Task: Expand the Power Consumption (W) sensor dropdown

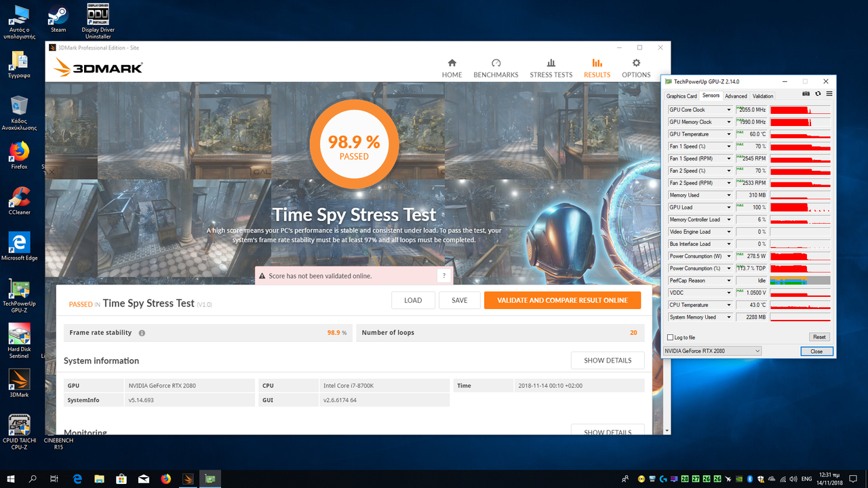Action: click(729, 256)
